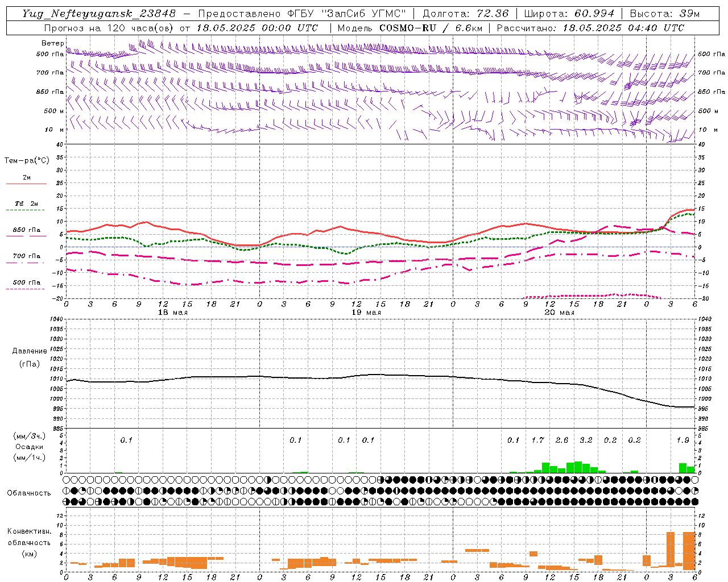Click the 1.9 precipitation value
Screen dimensions: 728x582
tap(682, 440)
